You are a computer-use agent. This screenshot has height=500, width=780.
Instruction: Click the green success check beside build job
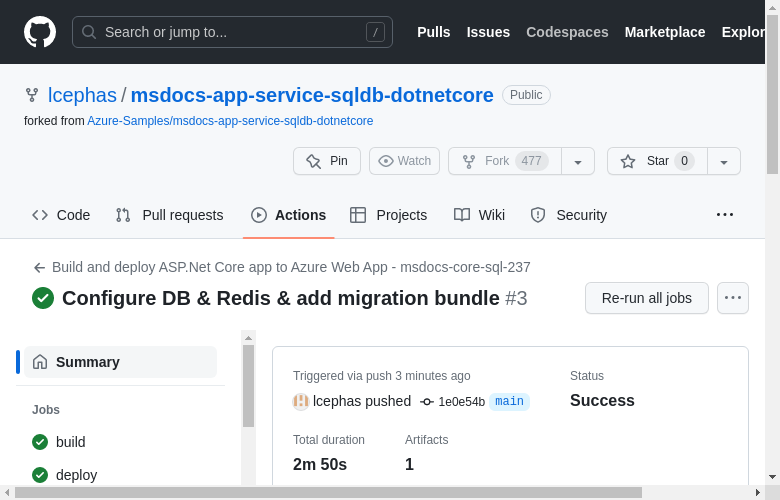pos(40,442)
